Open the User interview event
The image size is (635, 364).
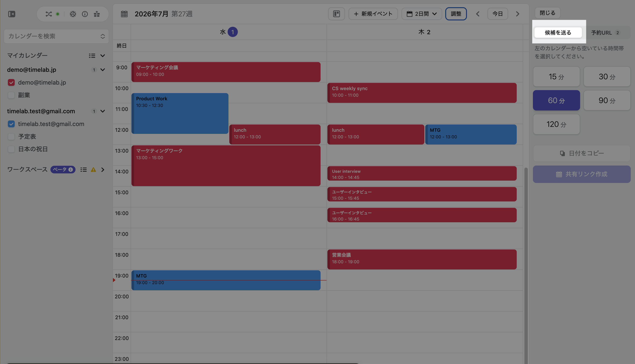pyautogui.click(x=422, y=173)
